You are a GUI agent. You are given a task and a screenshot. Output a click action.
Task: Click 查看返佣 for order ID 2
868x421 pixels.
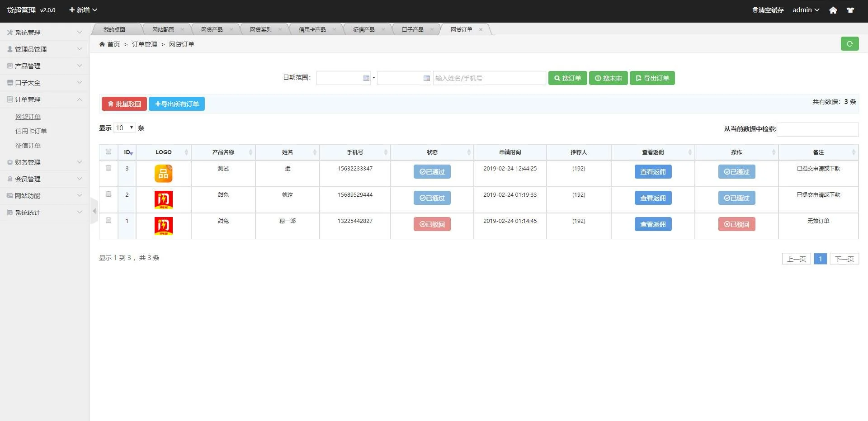click(x=653, y=198)
